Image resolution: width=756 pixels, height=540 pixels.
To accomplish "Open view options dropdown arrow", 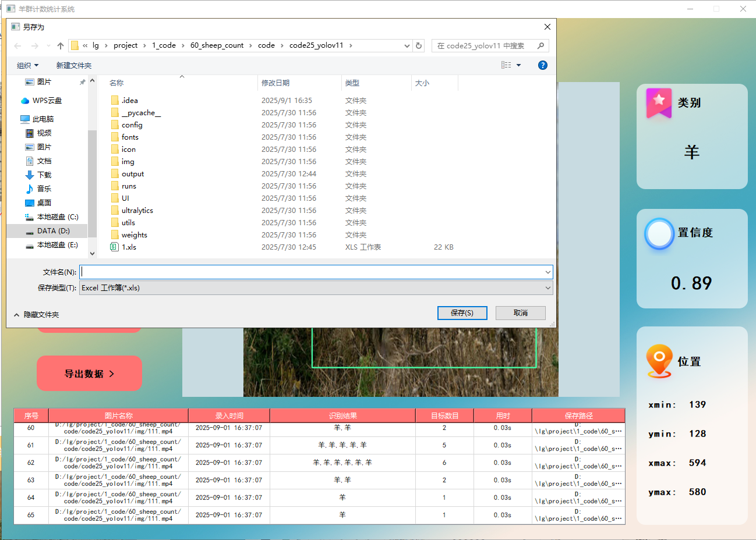I will coord(519,65).
